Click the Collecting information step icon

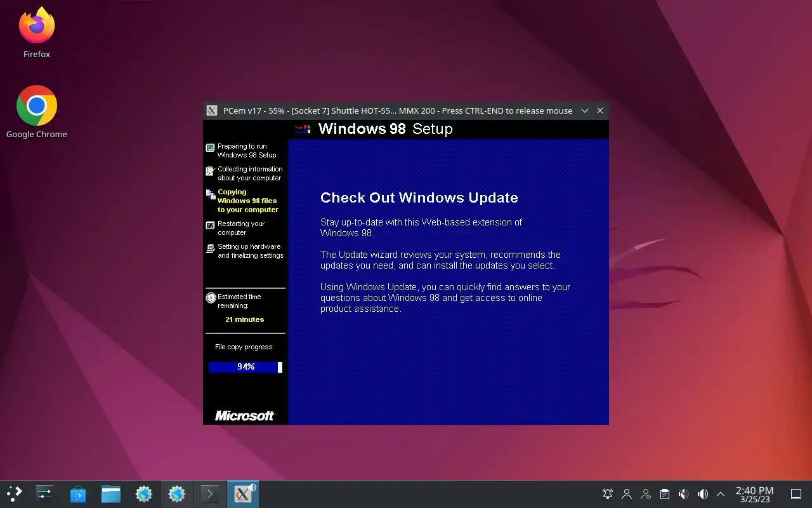[211, 171]
